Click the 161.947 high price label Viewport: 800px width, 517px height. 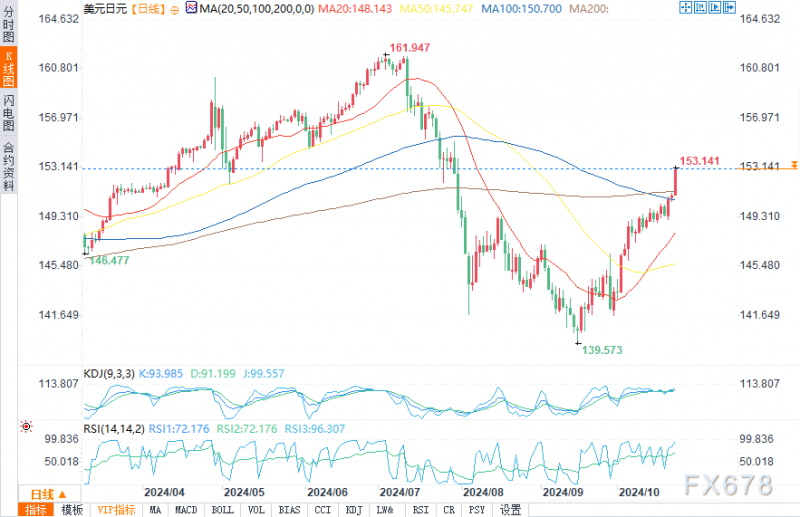(x=410, y=47)
